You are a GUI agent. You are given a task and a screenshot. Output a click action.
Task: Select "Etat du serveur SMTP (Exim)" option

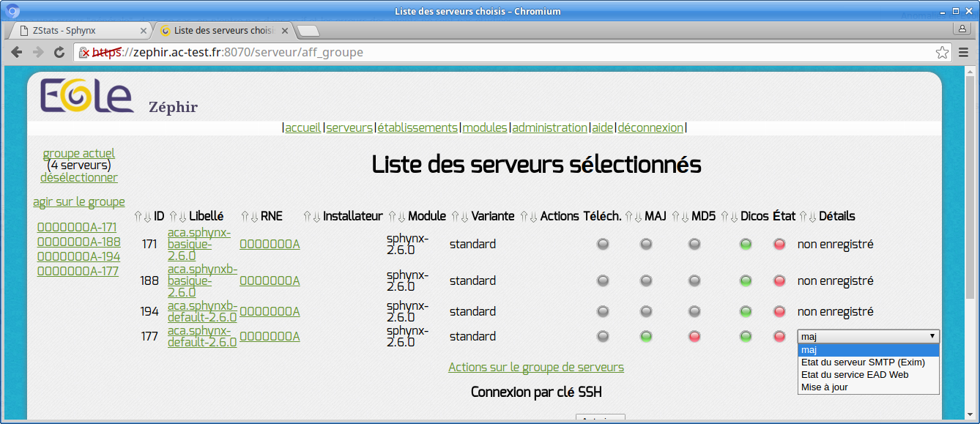click(x=862, y=362)
